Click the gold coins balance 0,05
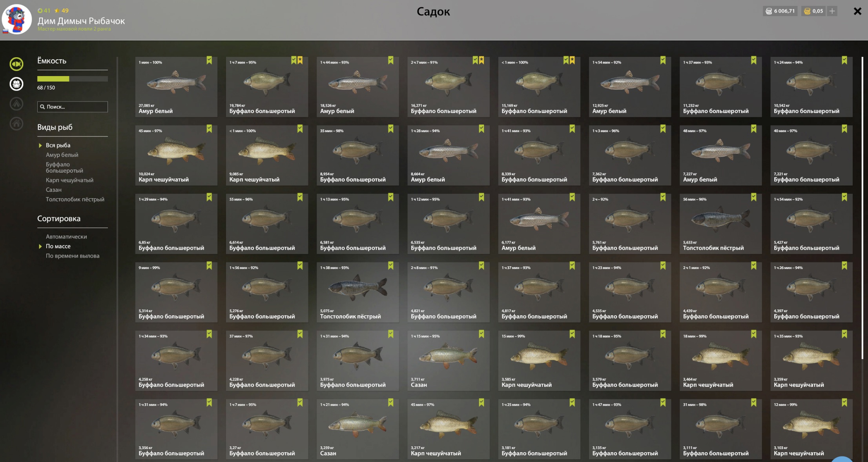Viewport: 868px width, 462px height. point(813,11)
